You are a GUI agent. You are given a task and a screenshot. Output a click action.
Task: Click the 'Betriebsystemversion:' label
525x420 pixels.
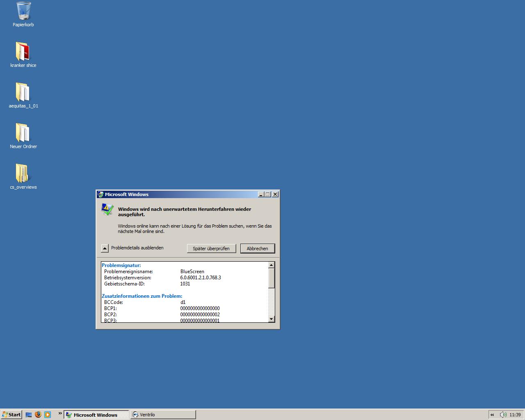point(128,278)
